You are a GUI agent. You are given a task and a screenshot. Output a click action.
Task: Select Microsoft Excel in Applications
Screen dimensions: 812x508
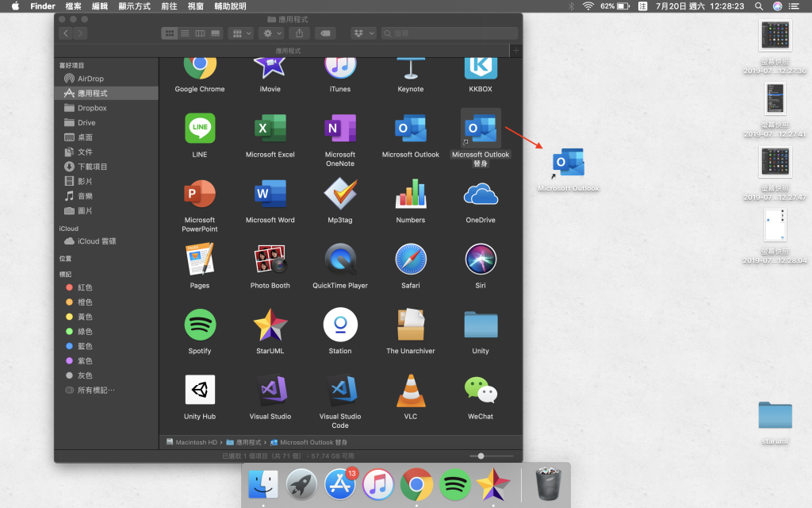click(x=270, y=128)
